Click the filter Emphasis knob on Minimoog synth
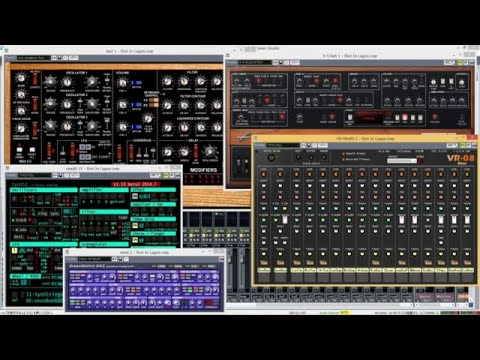The height and width of the screenshot is (360, 480). pos(184,81)
